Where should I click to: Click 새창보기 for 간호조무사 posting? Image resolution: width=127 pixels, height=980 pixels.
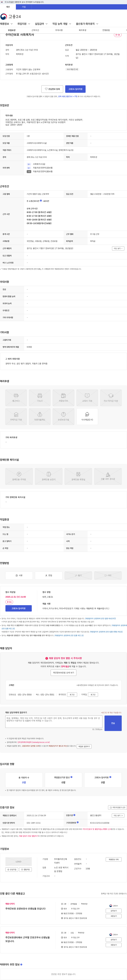[114, 945]
